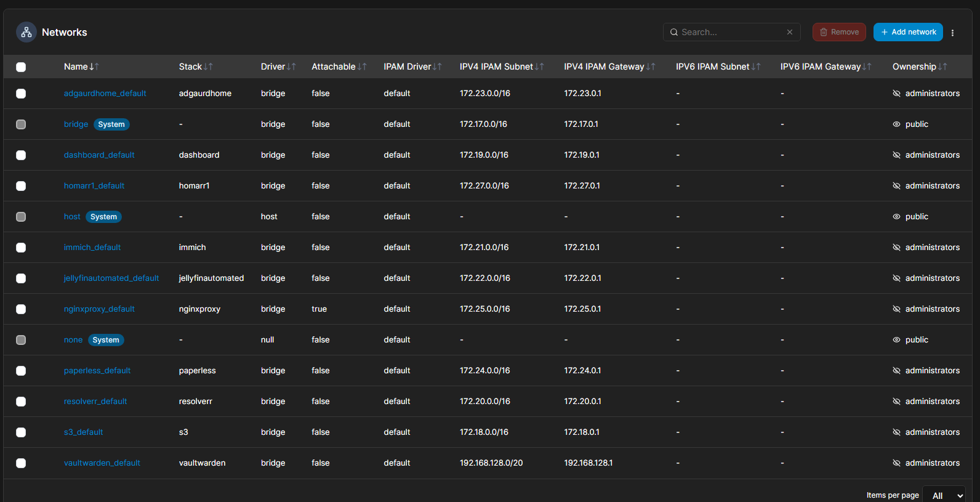
Task: Clear the search field with the X icon
Action: click(x=790, y=32)
